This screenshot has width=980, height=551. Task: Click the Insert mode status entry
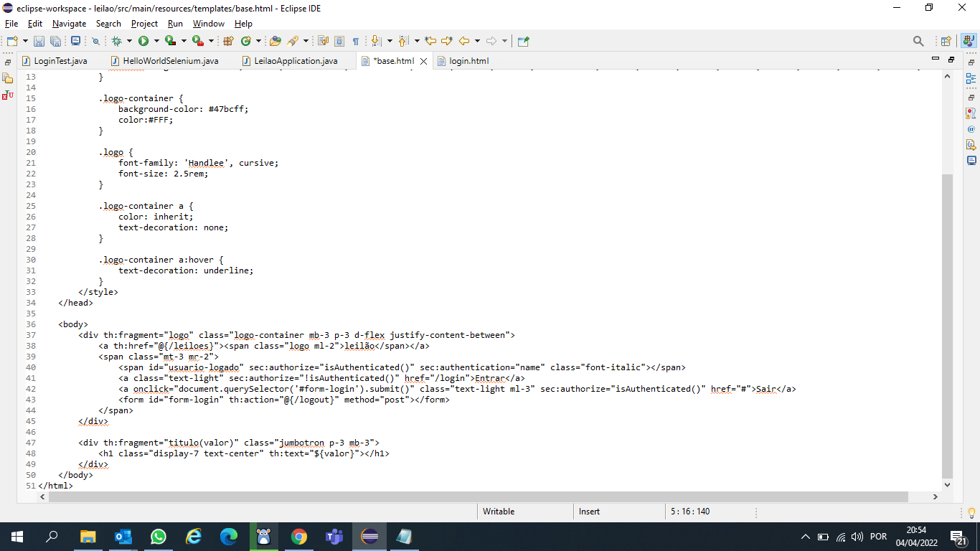590,512
